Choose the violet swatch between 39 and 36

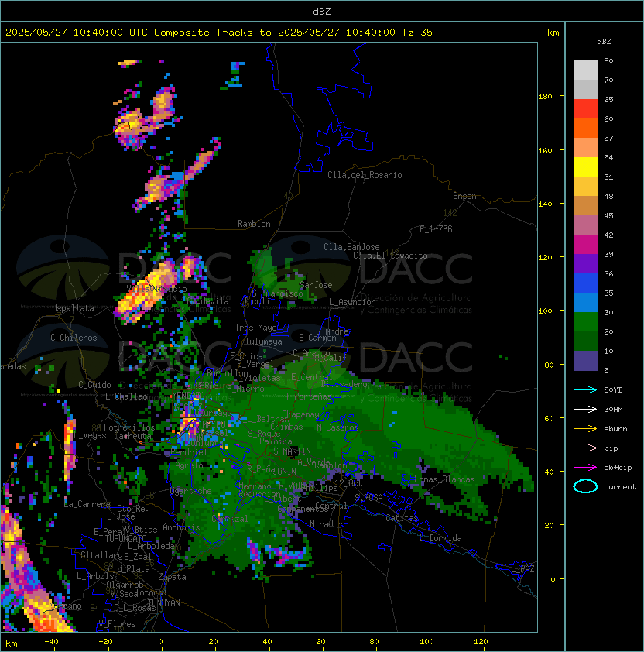(585, 263)
